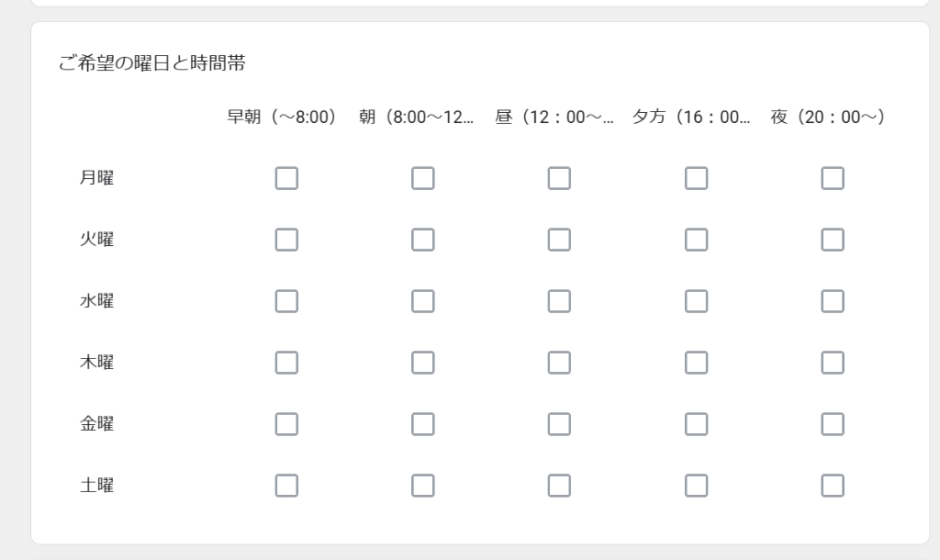The image size is (940, 560).
Task: Check 月曜 evening (夕方) checkbox
Action: coord(696,178)
